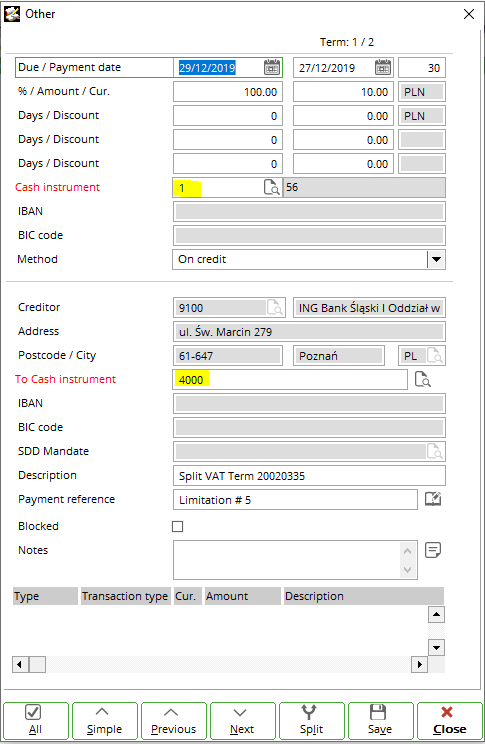The height and width of the screenshot is (744, 485).
Task: Open the SDD Mandate lookup icon
Action: click(435, 451)
